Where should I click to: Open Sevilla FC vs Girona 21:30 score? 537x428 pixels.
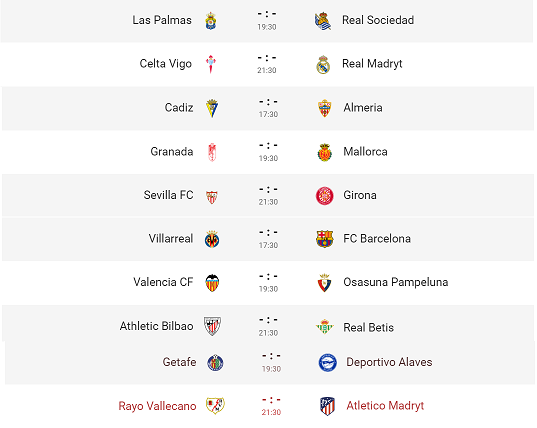click(268, 196)
